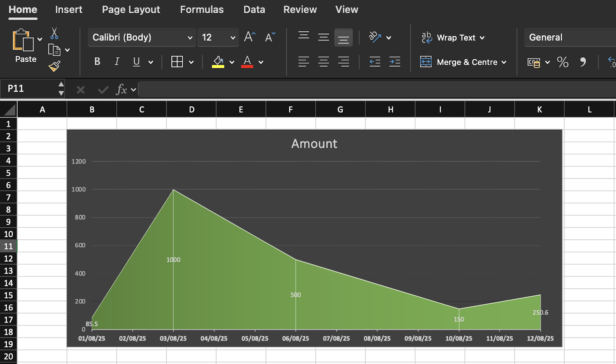616x364 pixels.
Task: Open Wrap Text dropdown arrow
Action: pos(482,38)
